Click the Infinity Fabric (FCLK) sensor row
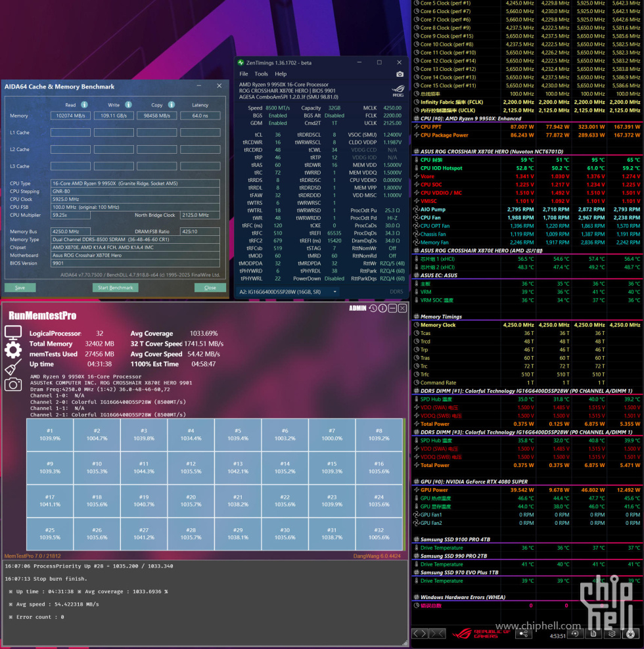 [527, 102]
